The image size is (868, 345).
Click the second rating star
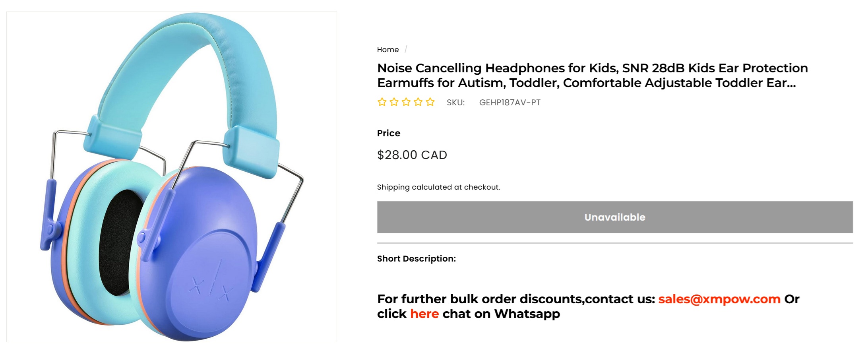click(x=394, y=102)
